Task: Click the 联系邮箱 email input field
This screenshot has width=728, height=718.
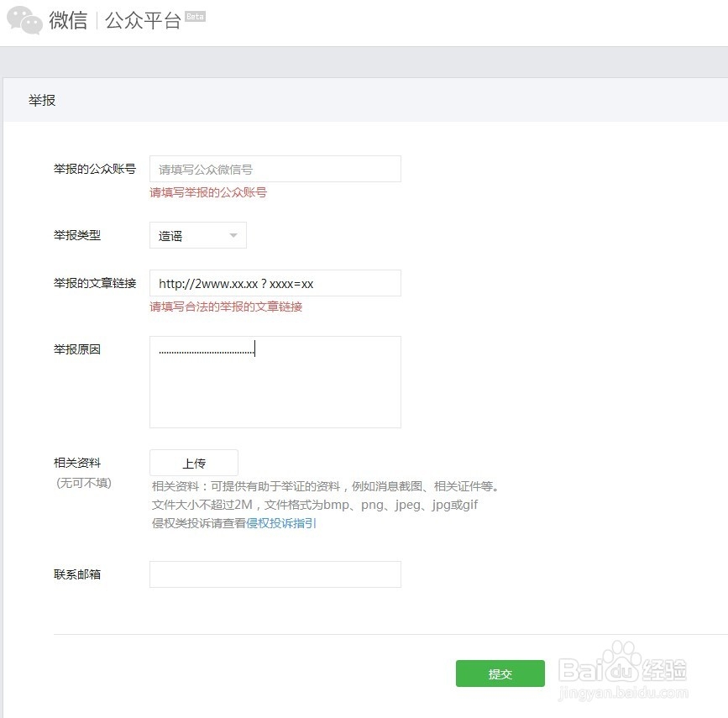Action: pos(275,574)
